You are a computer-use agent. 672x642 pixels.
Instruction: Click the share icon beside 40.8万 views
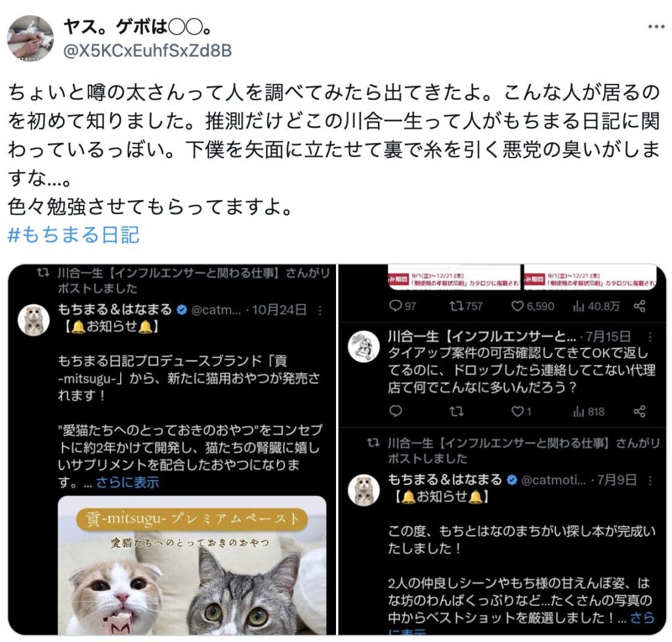tap(639, 306)
